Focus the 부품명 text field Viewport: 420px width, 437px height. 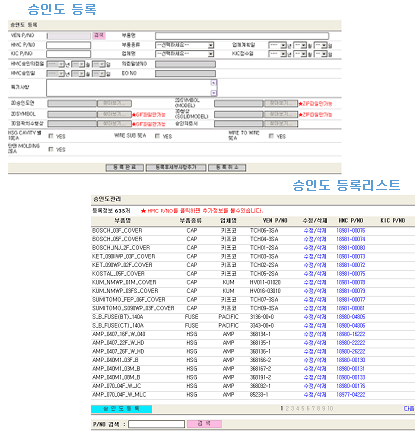point(242,36)
